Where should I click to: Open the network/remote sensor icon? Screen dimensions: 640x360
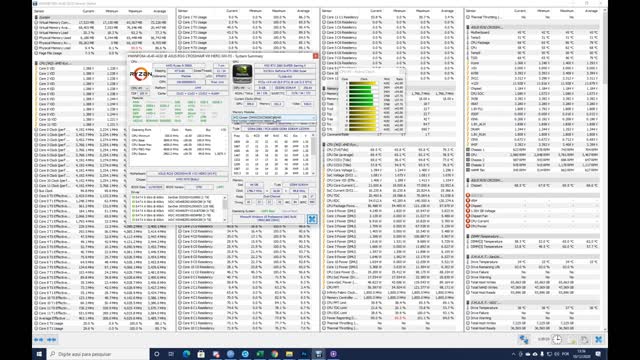[524, 340]
